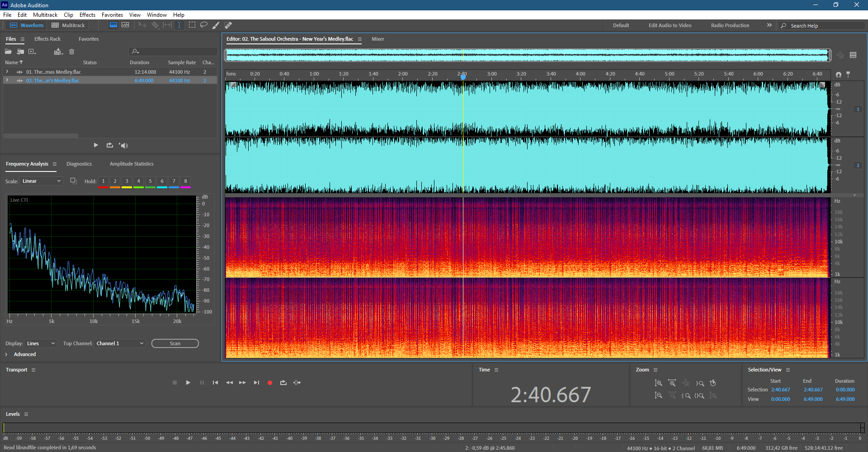The width and height of the screenshot is (868, 452).
Task: Click Hold button 8 with magenta bar
Action: coord(185,182)
